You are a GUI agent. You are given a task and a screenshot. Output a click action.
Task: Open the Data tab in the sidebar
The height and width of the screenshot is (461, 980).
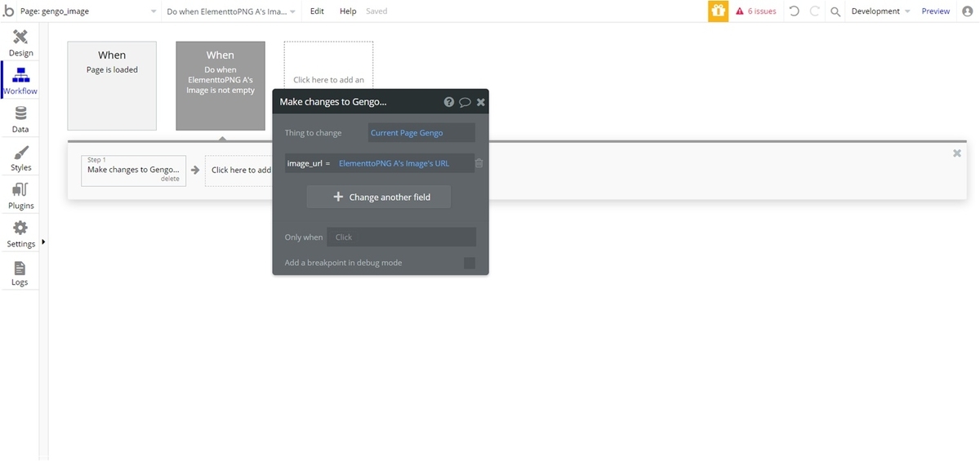tap(20, 119)
